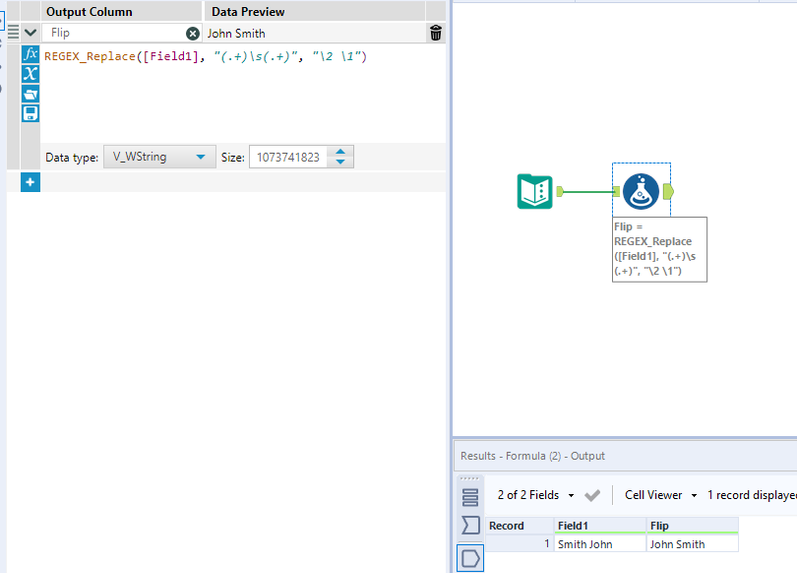797x573 pixels.
Task: Delete the Flip expression with the trash icon
Action: (436, 33)
